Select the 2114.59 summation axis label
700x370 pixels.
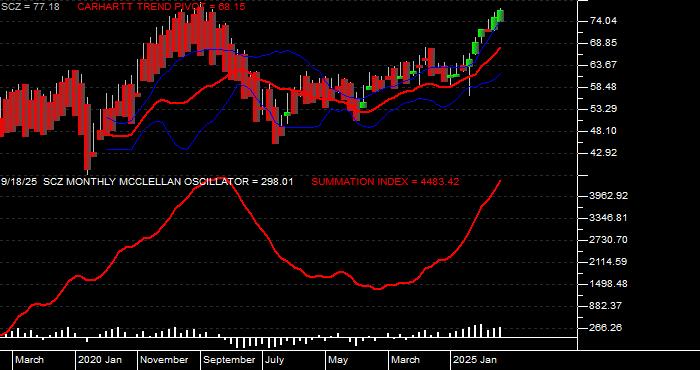tap(608, 262)
